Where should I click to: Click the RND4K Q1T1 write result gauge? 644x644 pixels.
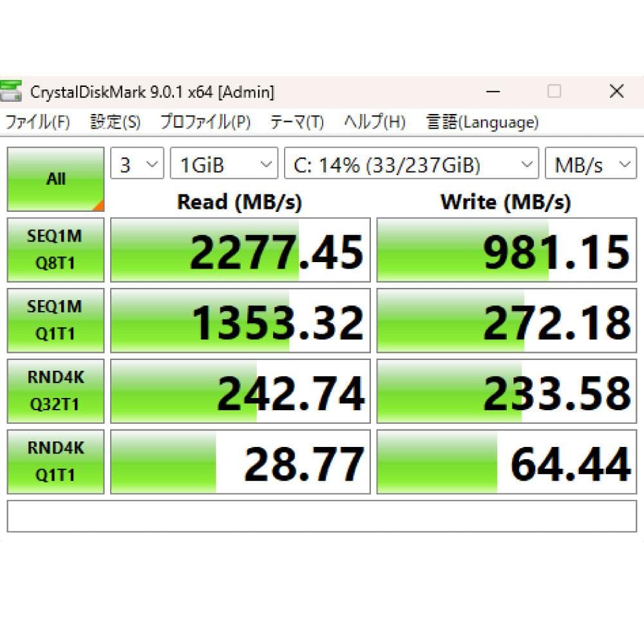[x=507, y=462]
